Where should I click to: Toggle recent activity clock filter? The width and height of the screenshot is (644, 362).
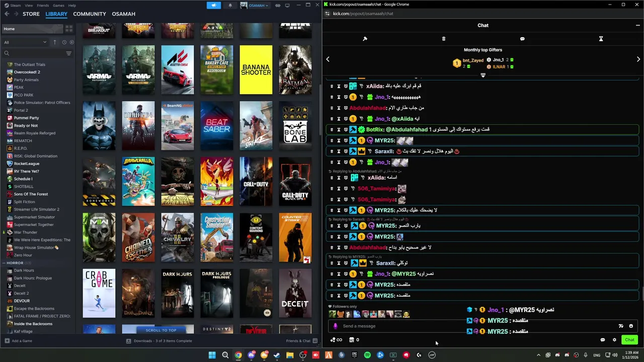pyautogui.click(x=64, y=42)
